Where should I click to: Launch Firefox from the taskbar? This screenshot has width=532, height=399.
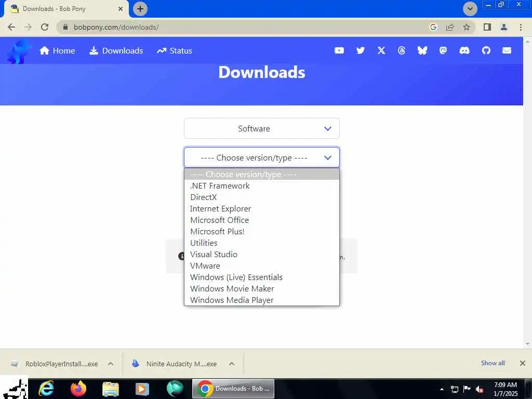(x=78, y=389)
